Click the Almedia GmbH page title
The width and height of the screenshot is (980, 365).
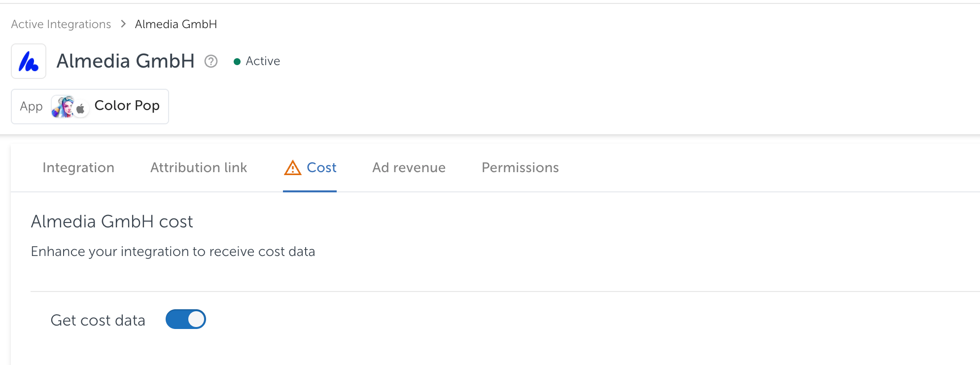pyautogui.click(x=126, y=61)
